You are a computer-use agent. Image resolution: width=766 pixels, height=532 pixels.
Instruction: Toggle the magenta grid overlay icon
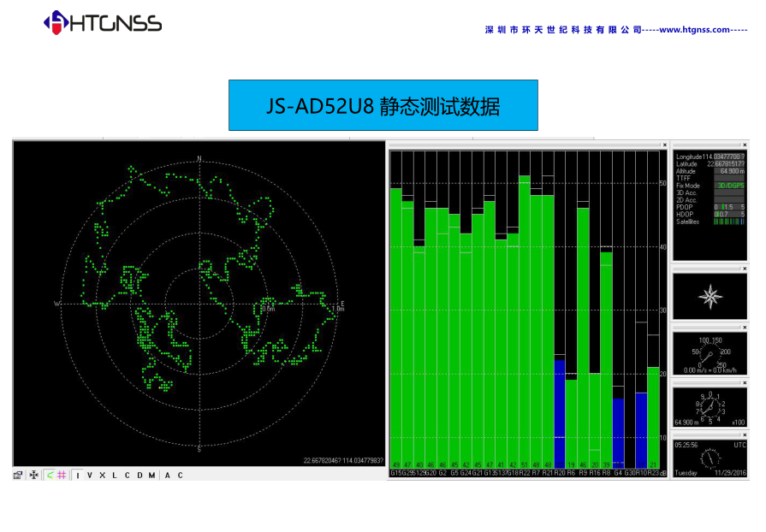point(61,475)
